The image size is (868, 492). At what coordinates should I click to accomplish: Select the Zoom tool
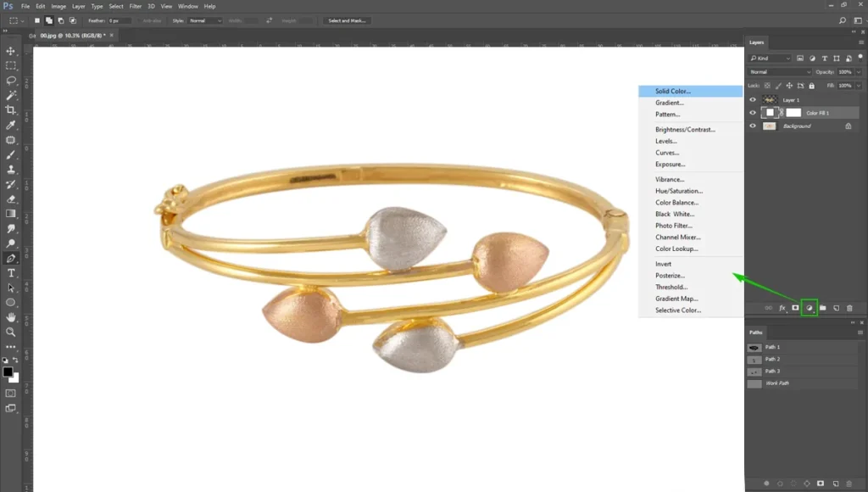click(10, 332)
